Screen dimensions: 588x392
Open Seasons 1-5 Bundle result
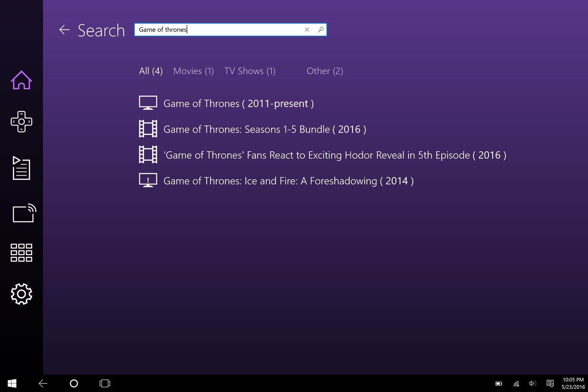click(265, 129)
